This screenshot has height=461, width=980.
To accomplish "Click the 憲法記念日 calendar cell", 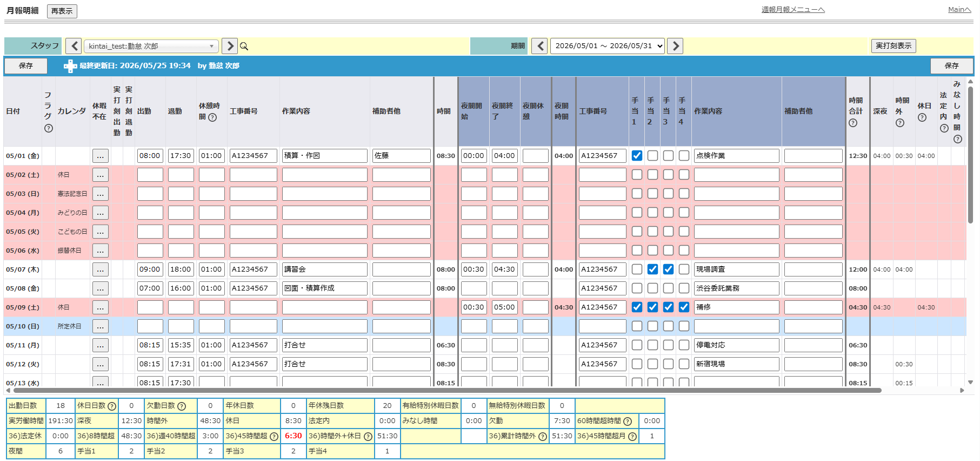I will pyautogui.click(x=72, y=194).
